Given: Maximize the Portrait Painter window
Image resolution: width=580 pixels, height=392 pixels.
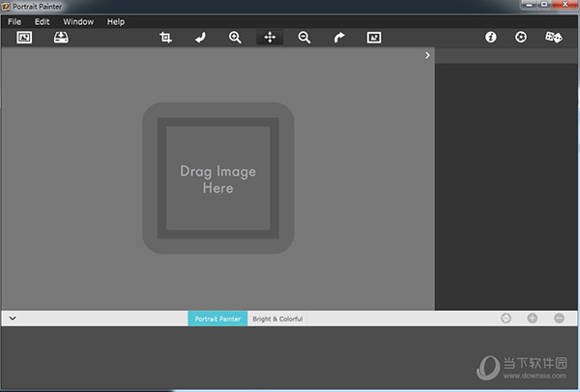Looking at the screenshot, I should click(x=544, y=5).
